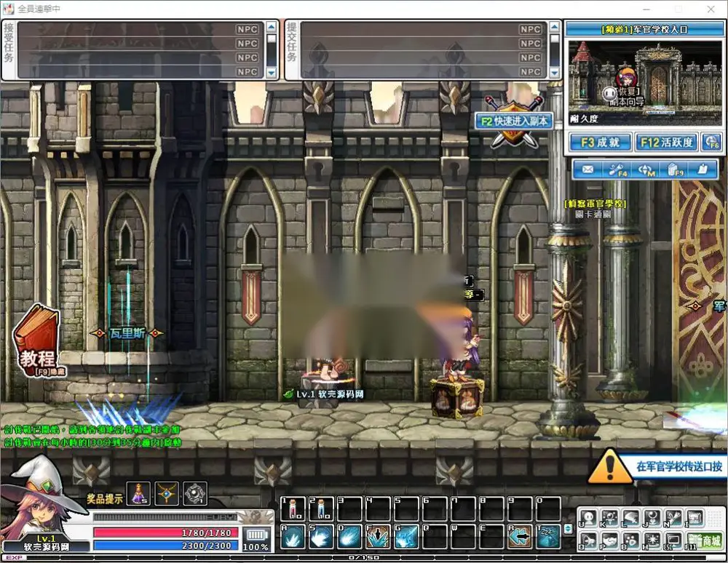Open the pet paw icon labeled B
Screen dimensions: 728x563
click(x=631, y=540)
